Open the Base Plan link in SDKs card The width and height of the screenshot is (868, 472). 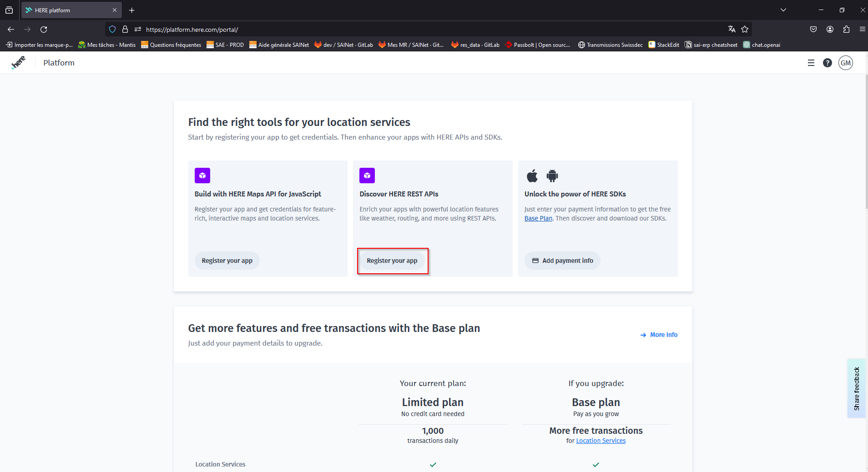538,218
